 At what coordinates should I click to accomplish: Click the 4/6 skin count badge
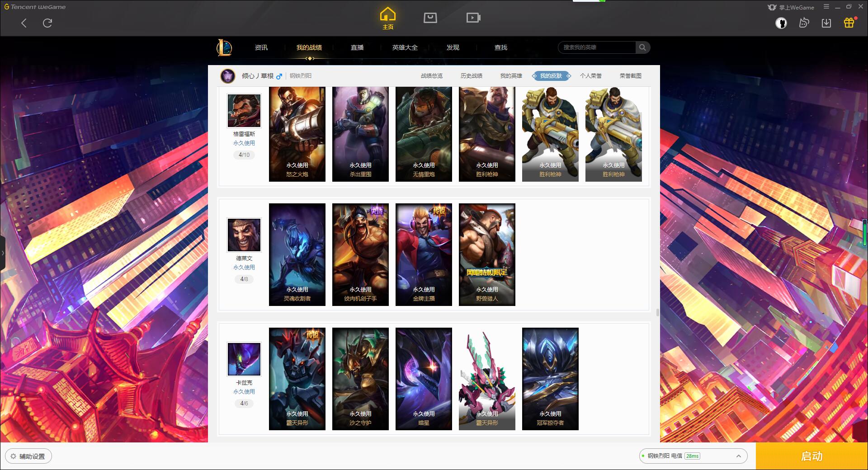244,403
